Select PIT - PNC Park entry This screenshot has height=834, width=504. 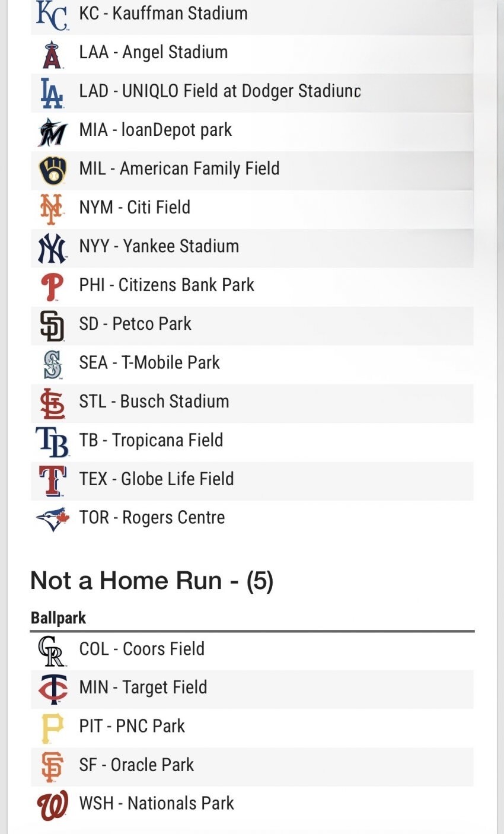(252, 727)
